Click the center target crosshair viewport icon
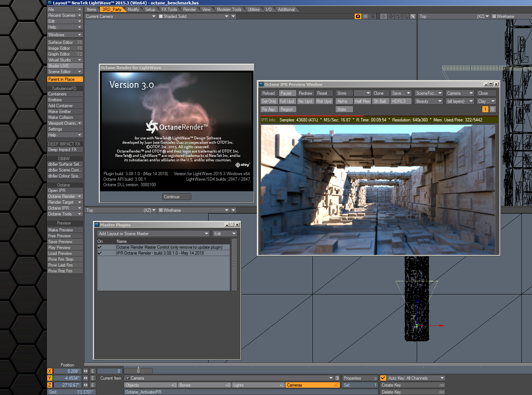Screen dimensions: 532x395 (x=383, y=16)
